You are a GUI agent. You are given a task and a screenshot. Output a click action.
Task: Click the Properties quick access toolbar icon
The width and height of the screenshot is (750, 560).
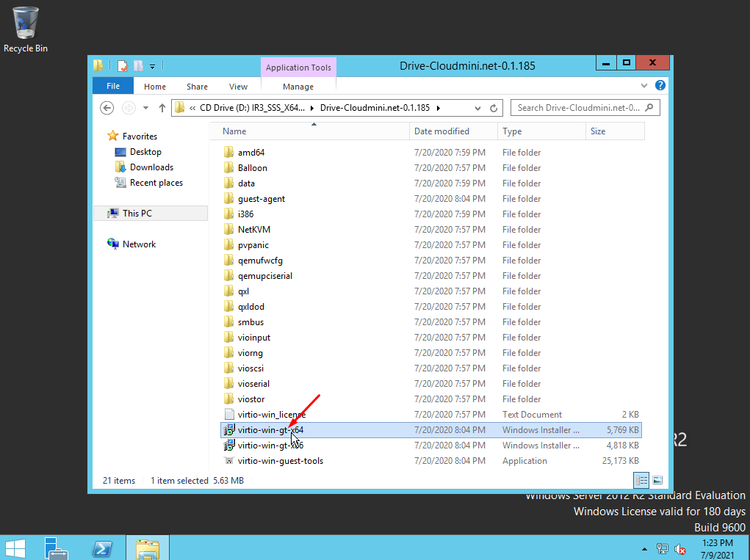123,66
